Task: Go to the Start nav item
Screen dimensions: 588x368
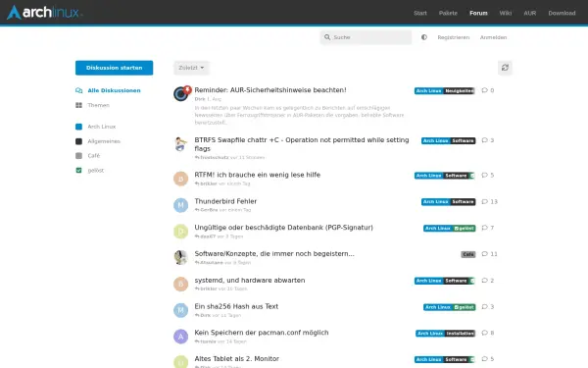Action: [420, 13]
